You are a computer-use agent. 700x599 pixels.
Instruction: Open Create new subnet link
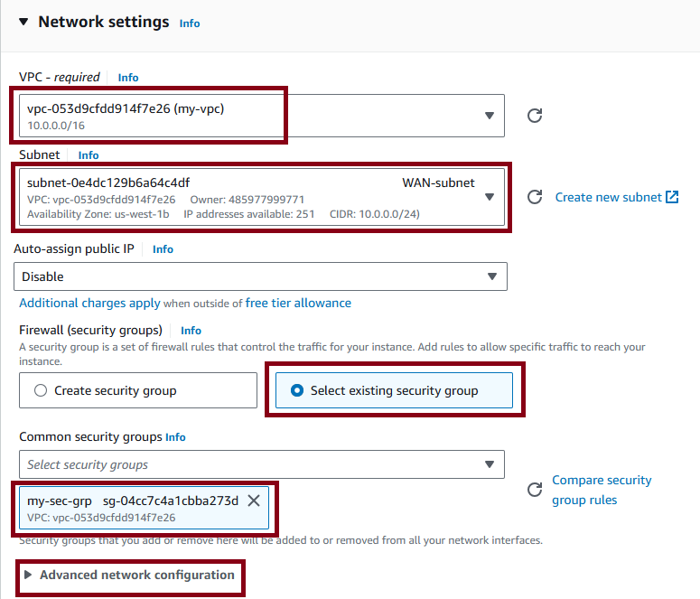[x=609, y=197]
